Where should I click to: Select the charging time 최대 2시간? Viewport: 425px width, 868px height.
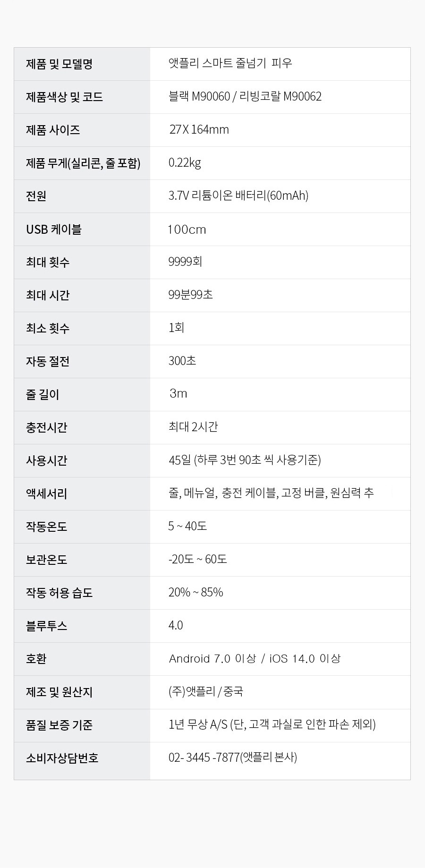pos(193,427)
